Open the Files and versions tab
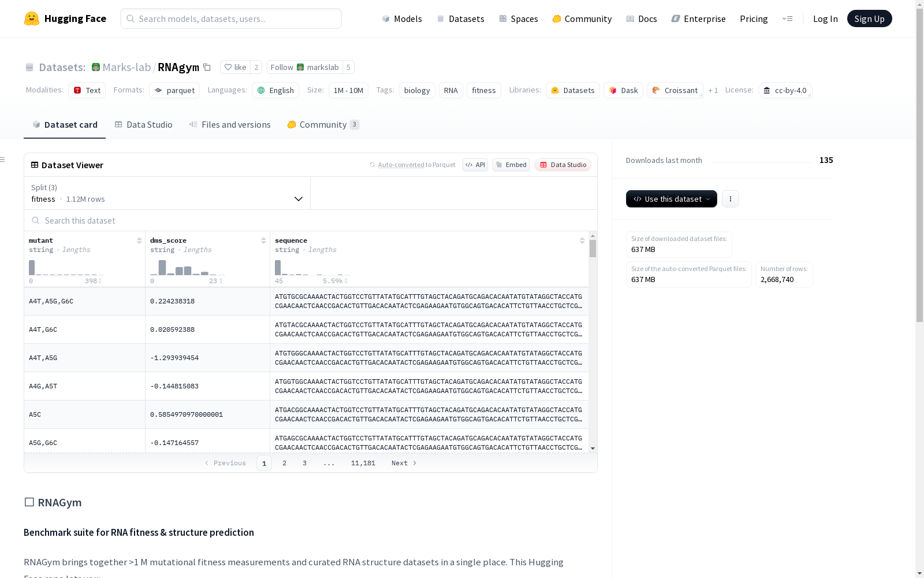The width and height of the screenshot is (924, 578). point(230,124)
